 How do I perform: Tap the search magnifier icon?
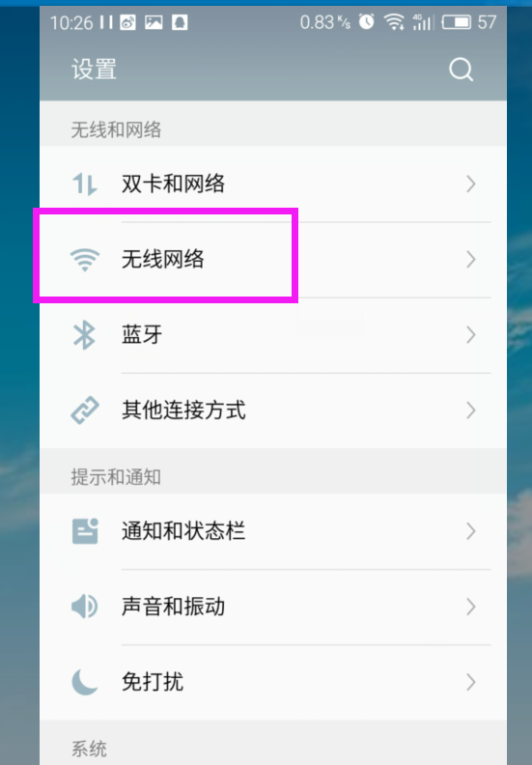click(x=462, y=70)
